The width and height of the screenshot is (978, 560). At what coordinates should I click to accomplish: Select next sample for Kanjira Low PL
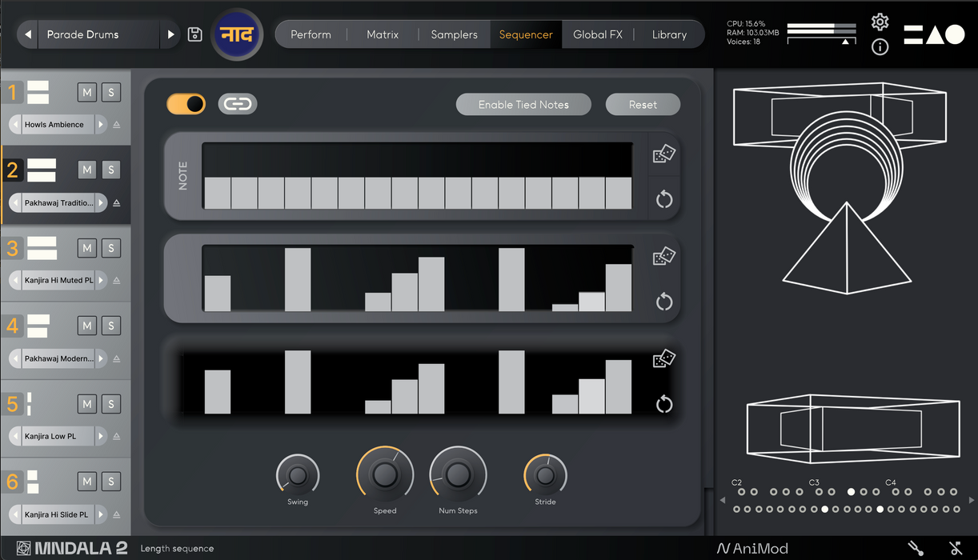(100, 437)
